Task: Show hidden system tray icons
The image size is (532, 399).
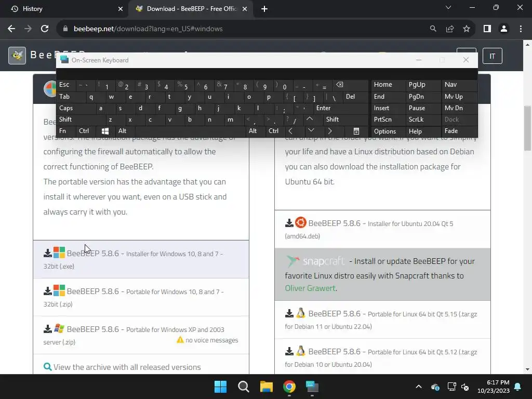Action: pos(419,387)
